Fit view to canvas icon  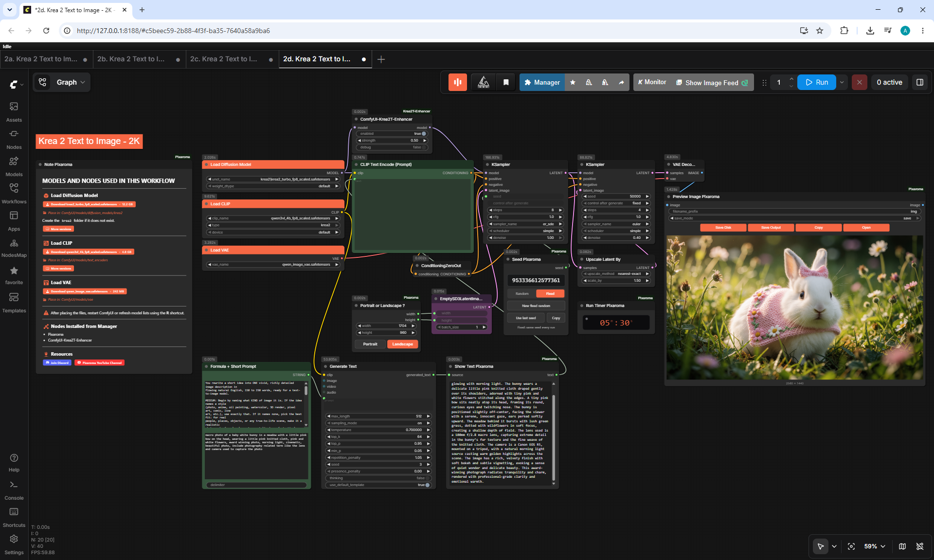[x=851, y=546]
